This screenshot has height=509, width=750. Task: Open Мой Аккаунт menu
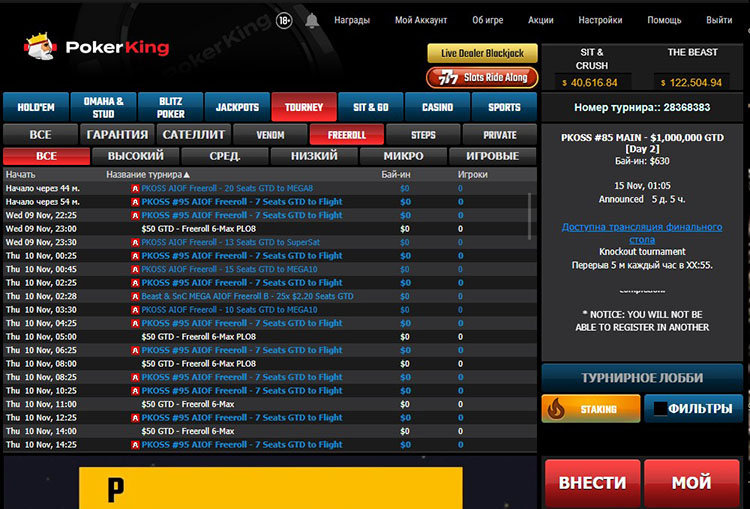click(421, 20)
